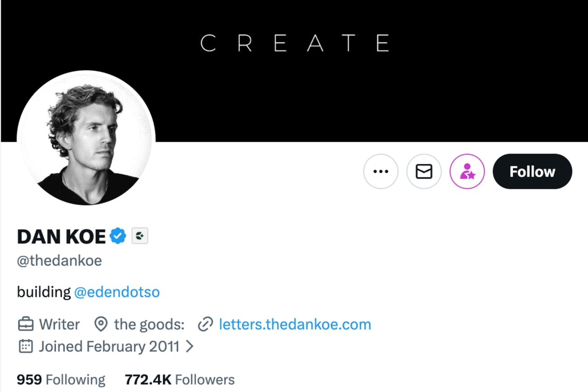Viewport: 588px width, 392px height.
Task: Click the DAN KOE display name
Action: tap(61, 237)
